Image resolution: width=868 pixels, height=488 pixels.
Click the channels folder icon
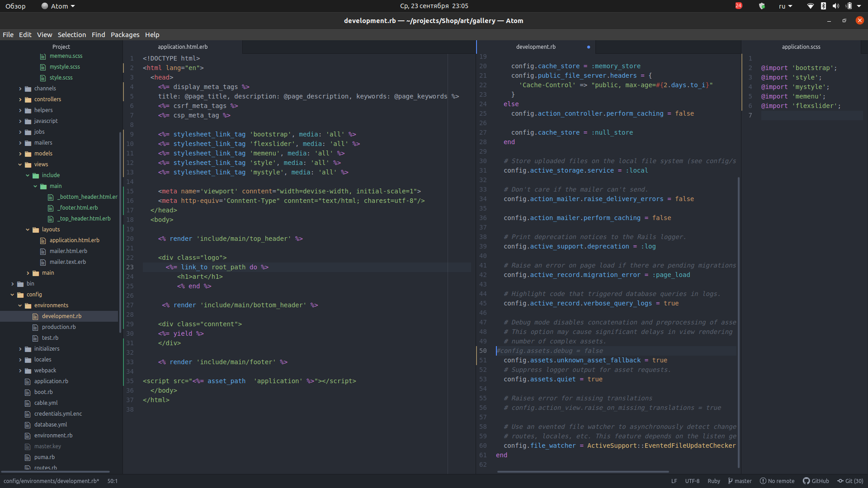coord(28,89)
